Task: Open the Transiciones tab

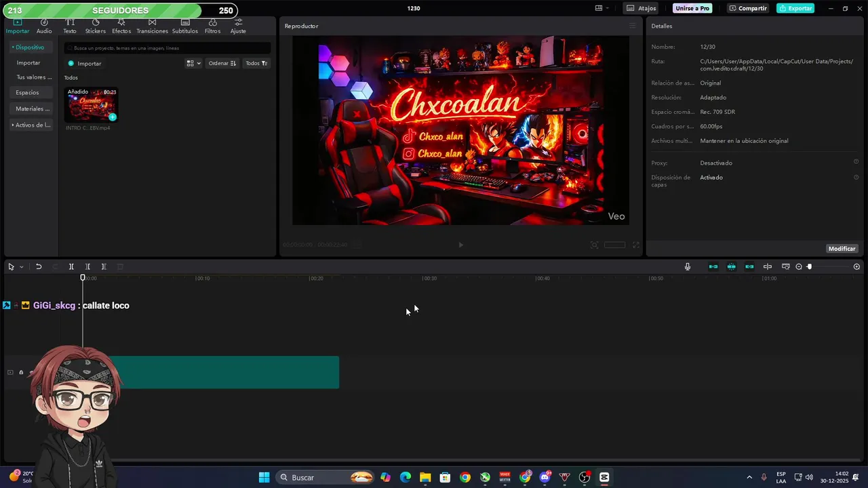Action: pyautogui.click(x=152, y=26)
